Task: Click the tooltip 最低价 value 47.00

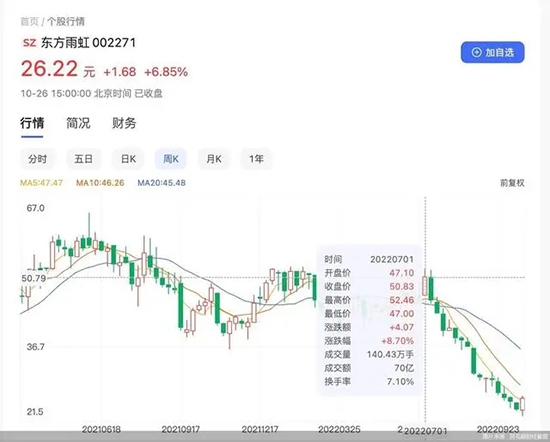Action: 402,314
